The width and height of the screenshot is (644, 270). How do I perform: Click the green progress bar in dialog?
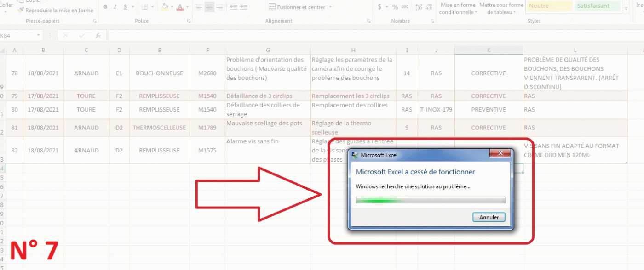[x=431, y=200]
